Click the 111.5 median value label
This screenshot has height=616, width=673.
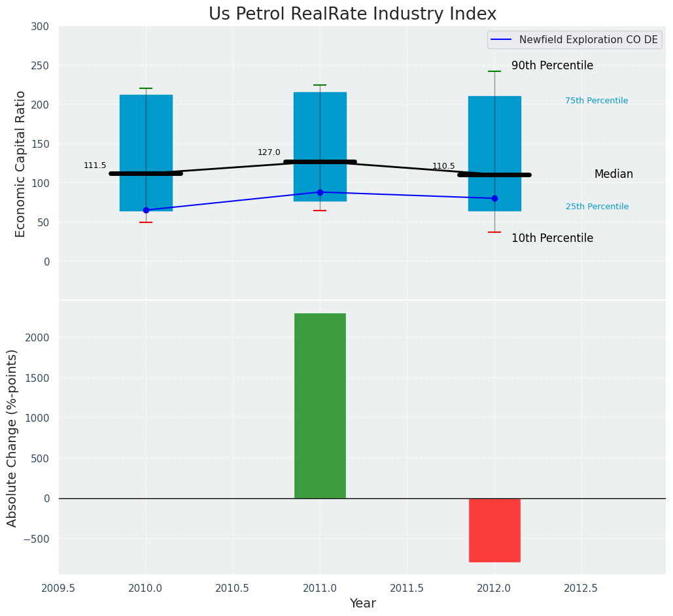point(95,165)
